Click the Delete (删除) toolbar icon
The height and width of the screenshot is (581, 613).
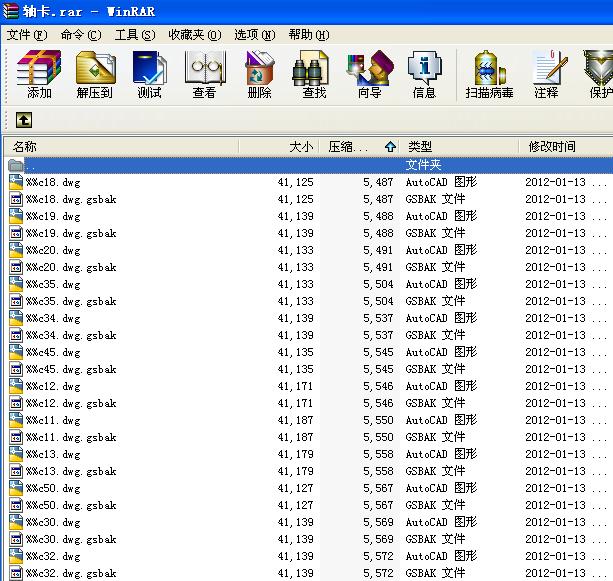click(x=259, y=74)
